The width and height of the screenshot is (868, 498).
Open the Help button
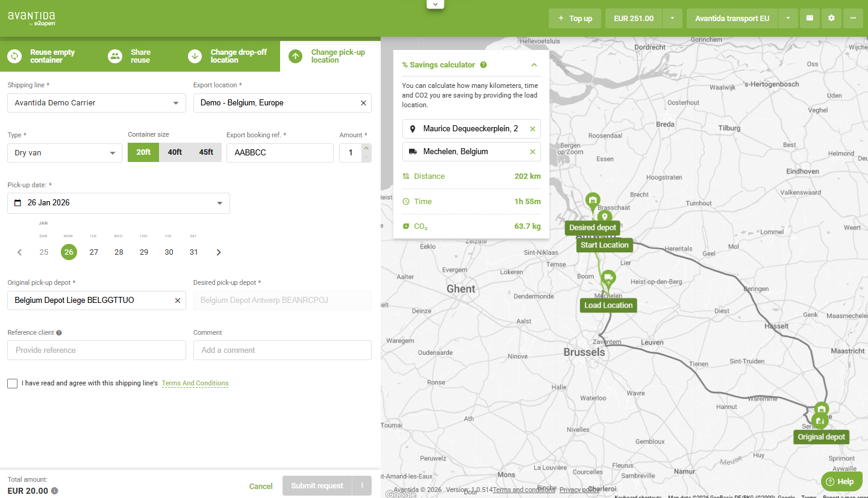841,482
